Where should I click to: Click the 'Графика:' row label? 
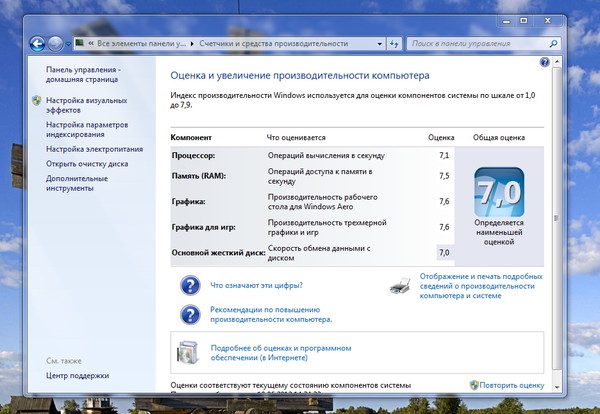pyautogui.click(x=188, y=202)
